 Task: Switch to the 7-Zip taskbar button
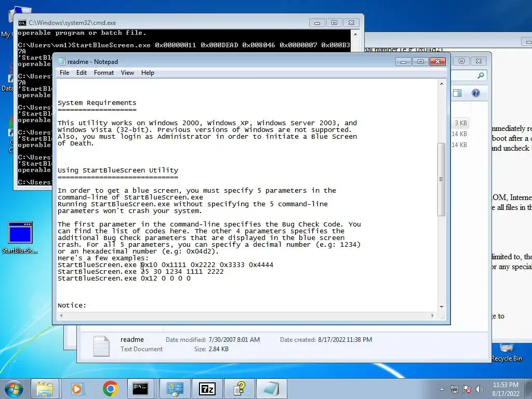point(207,389)
